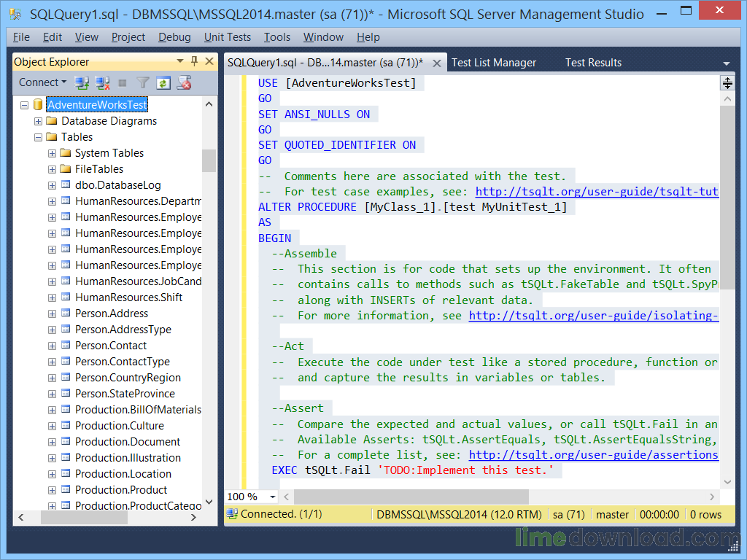Click the Production.Location table icon

[x=66, y=473]
